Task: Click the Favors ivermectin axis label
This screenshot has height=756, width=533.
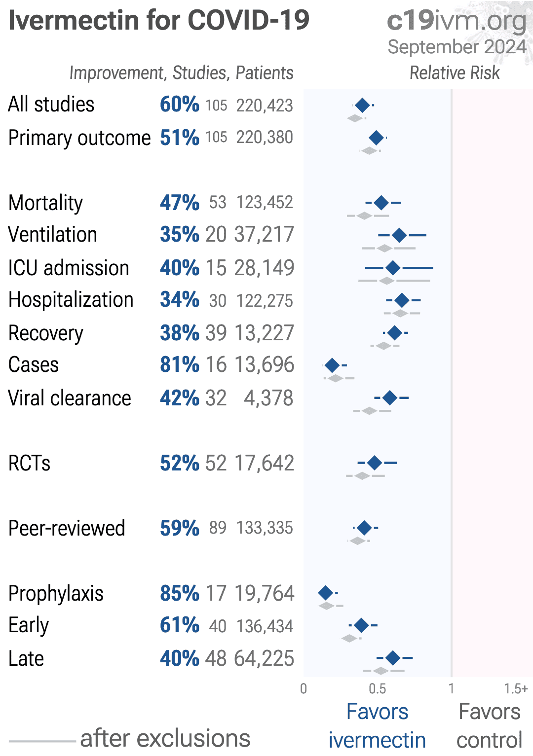Action: 378,725
